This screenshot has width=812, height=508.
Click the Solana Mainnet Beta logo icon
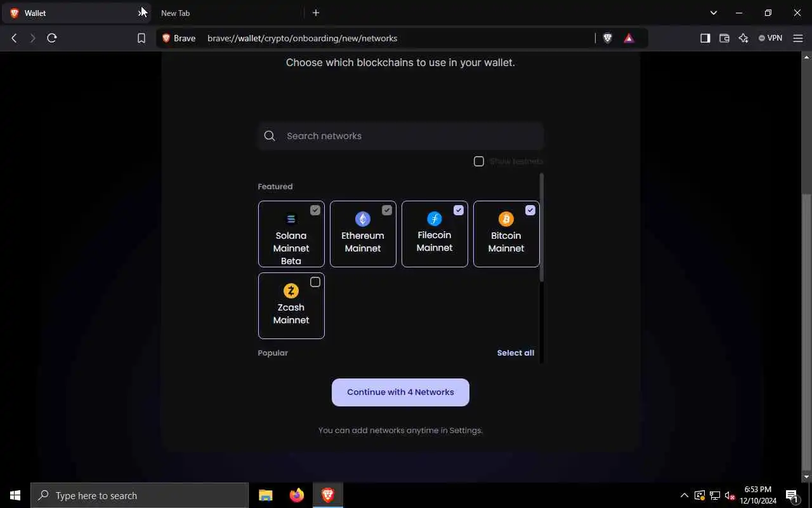click(291, 219)
